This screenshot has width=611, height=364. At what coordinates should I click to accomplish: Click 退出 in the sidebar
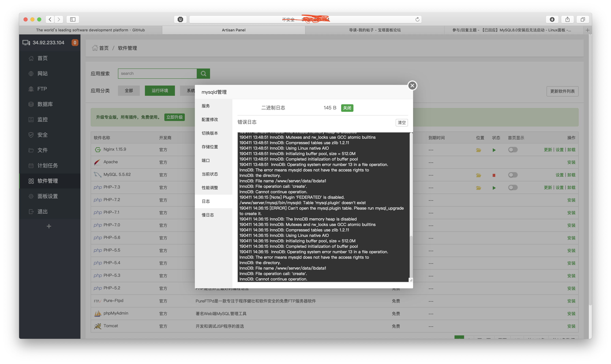[x=50, y=211]
